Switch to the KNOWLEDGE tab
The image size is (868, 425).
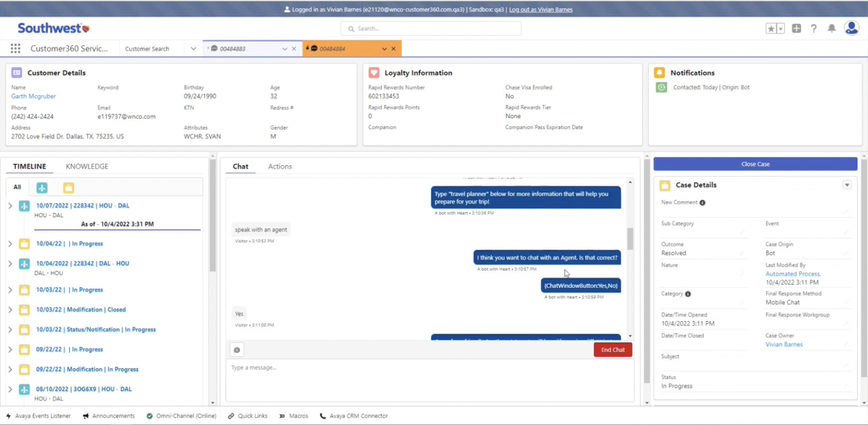click(87, 166)
